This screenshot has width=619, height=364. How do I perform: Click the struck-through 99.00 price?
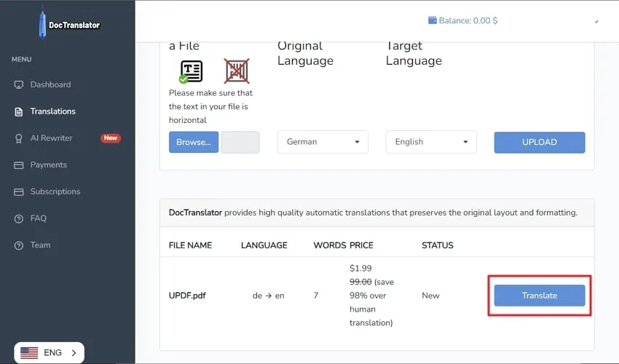(360, 282)
